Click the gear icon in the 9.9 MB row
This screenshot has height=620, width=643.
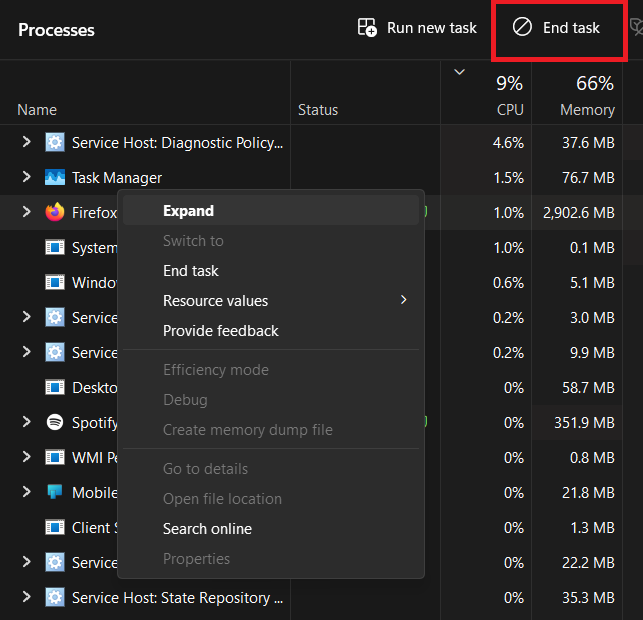[x=55, y=352]
